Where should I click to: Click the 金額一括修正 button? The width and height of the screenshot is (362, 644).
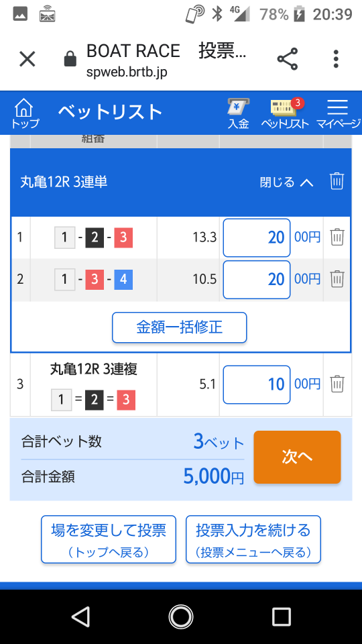[180, 327]
